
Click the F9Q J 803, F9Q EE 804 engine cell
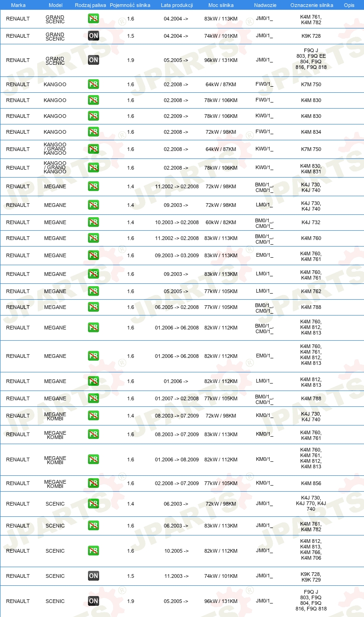311,59
